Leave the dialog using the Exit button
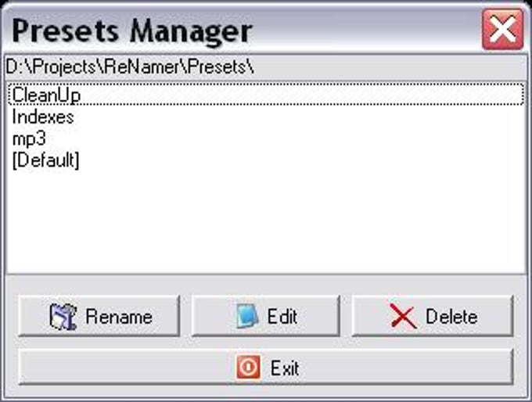The width and height of the screenshot is (532, 402). 265,367
